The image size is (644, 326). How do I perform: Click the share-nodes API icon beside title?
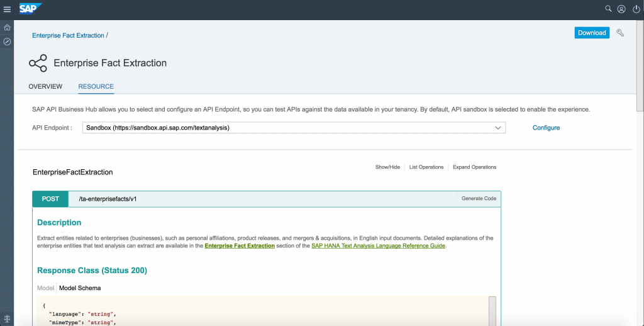[x=38, y=64]
